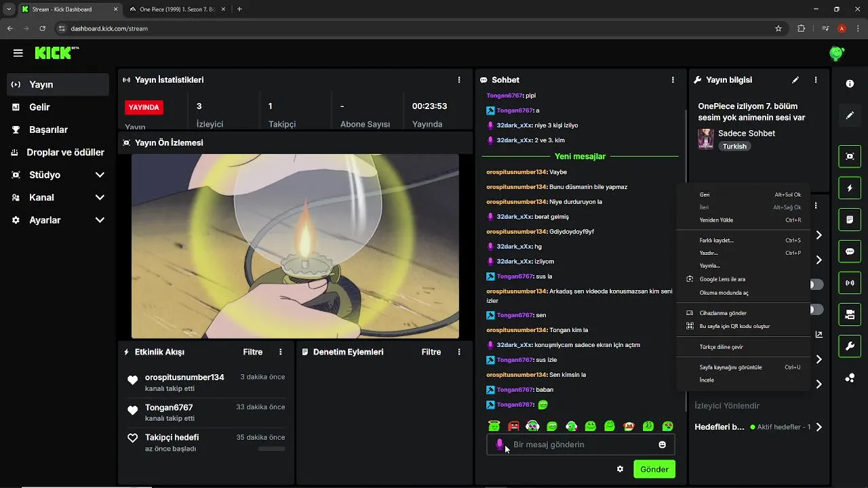Open the tab search dropdown in the browser tab bar

pyautogui.click(x=8, y=9)
